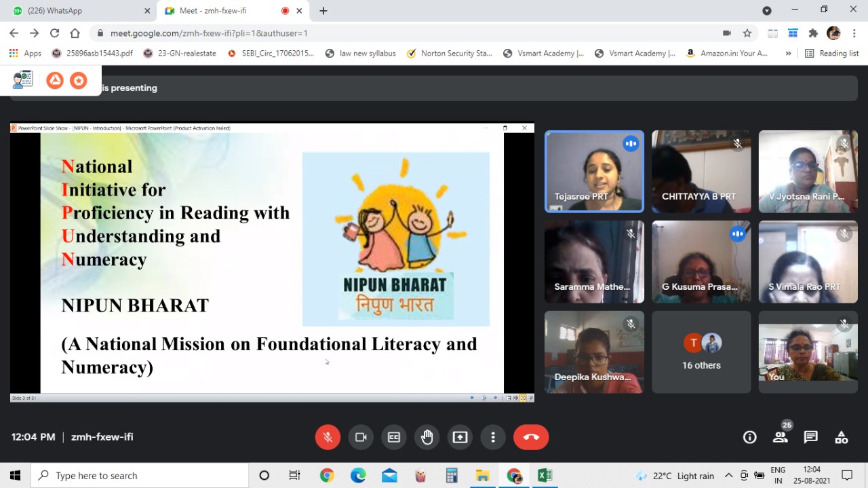Image resolution: width=868 pixels, height=488 pixels.
Task: Open 25896asb15443.pdf bookmark
Action: pos(92,53)
